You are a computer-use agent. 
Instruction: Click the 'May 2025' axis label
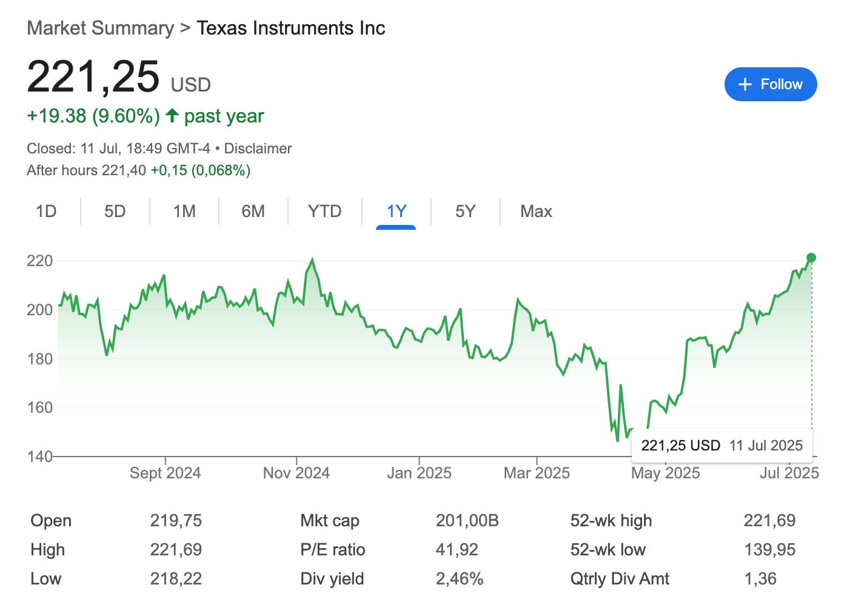pos(665,474)
